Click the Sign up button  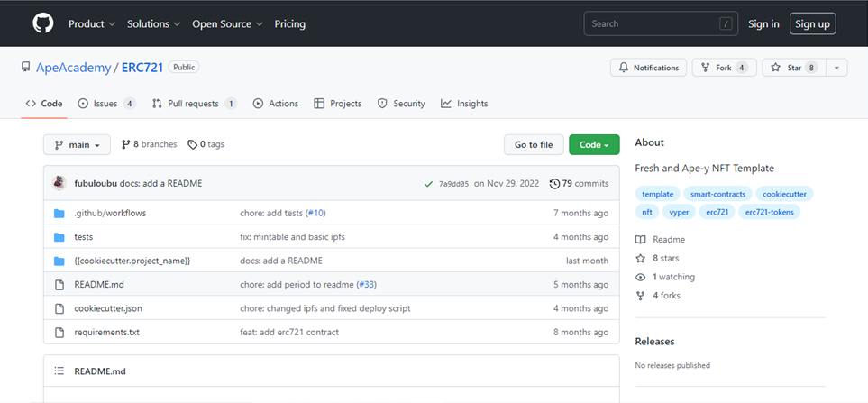pyautogui.click(x=812, y=23)
